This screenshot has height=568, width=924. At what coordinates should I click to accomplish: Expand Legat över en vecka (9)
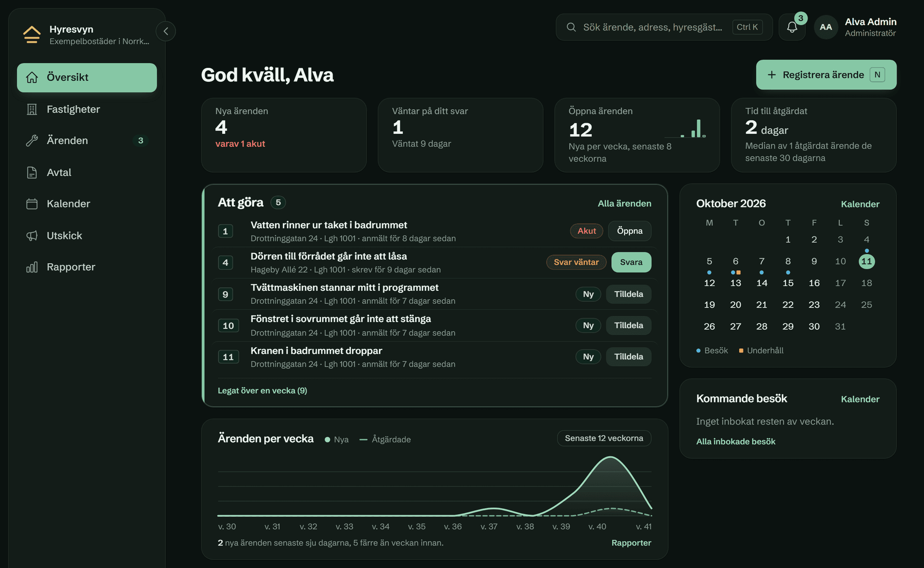[x=262, y=391]
